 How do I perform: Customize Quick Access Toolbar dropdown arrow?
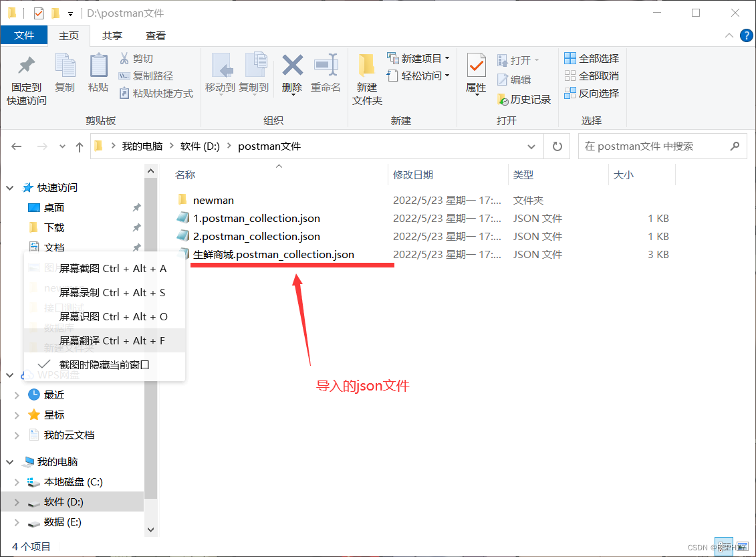pyautogui.click(x=70, y=14)
